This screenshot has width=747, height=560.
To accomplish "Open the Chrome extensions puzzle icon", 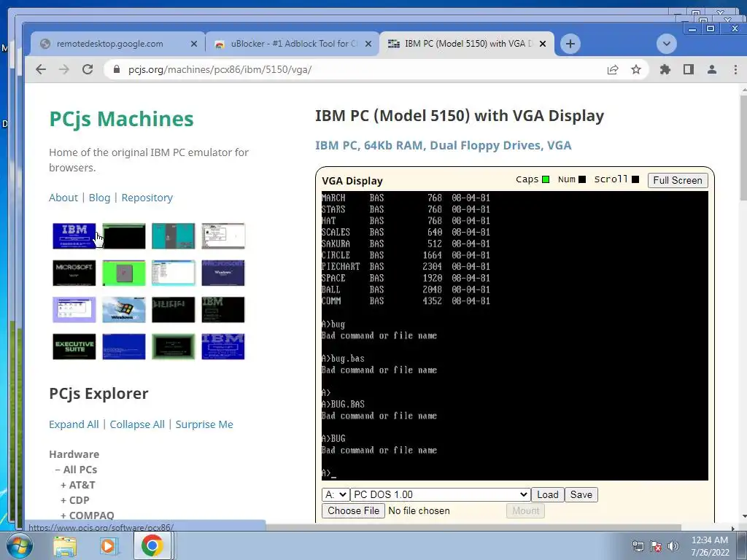I will click(665, 69).
